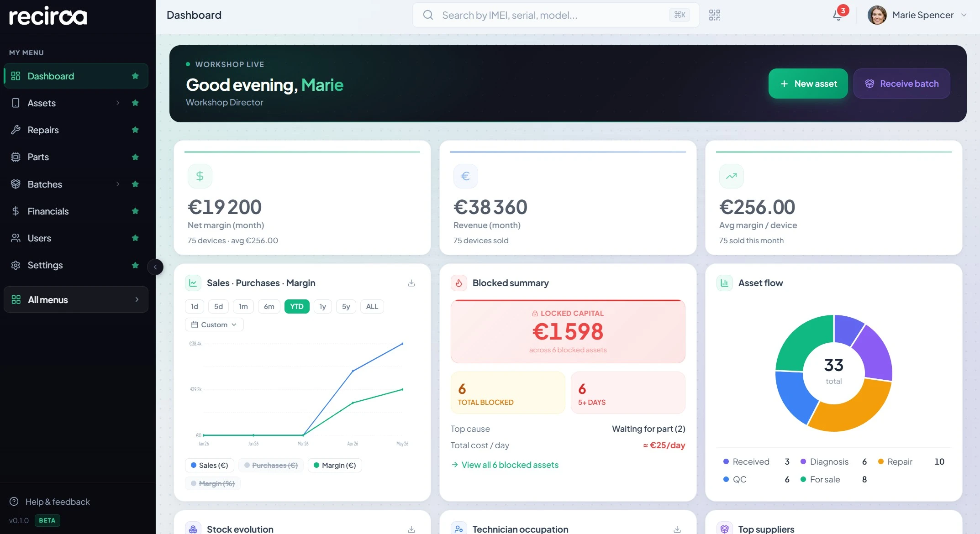This screenshot has width=980, height=534.
Task: Toggle the Repairs favorite star
Action: pos(135,130)
